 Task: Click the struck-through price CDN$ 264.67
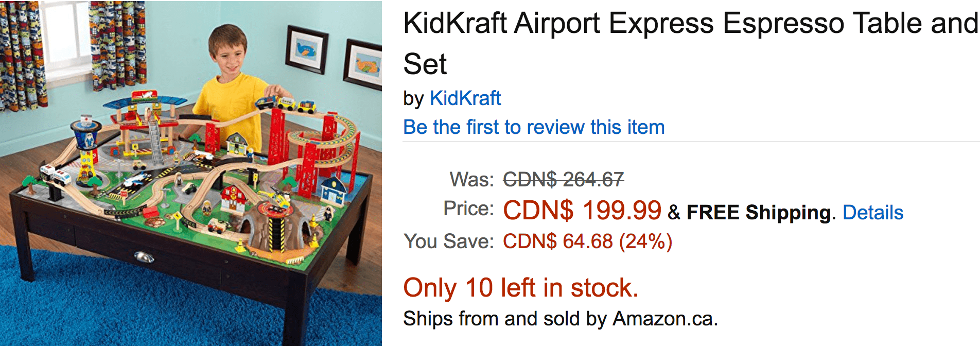click(x=563, y=179)
